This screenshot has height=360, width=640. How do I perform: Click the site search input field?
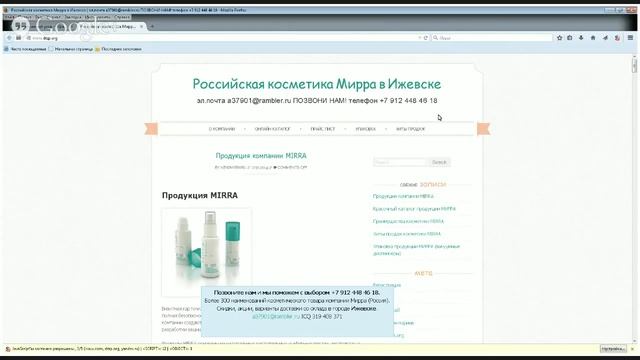pyautogui.click(x=400, y=162)
